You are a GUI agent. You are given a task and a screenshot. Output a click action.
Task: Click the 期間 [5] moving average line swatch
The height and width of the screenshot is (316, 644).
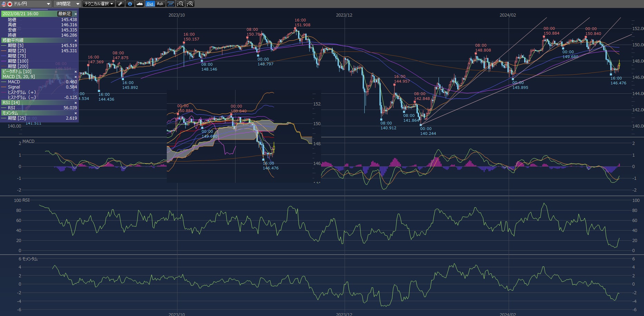[4, 46]
